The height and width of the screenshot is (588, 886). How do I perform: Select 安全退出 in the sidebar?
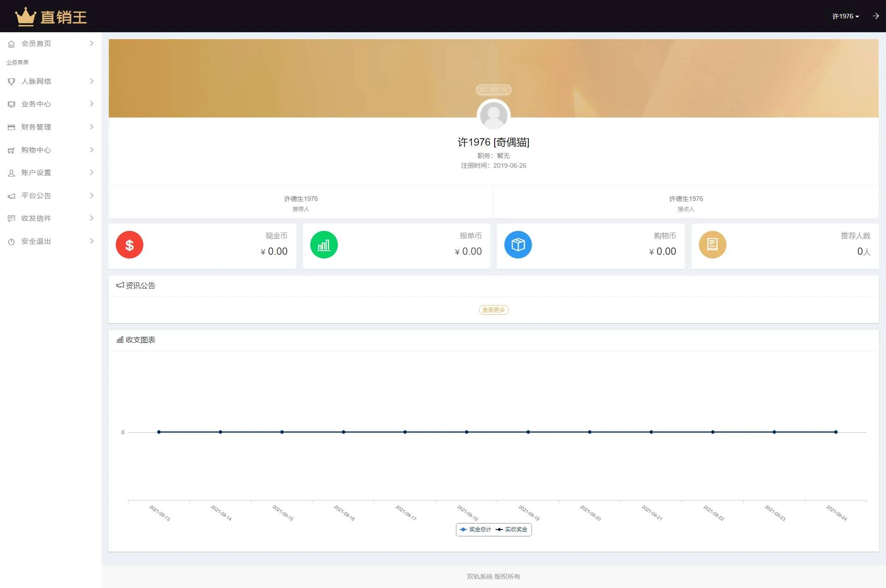point(36,241)
